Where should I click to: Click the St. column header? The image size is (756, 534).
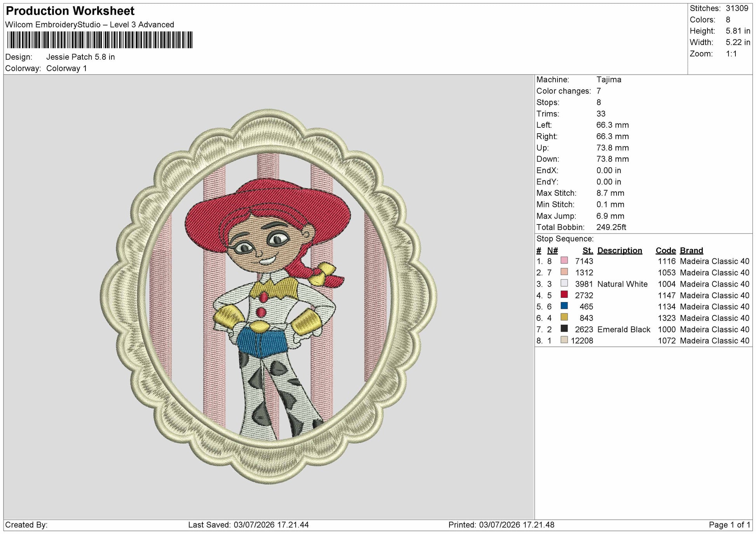pos(587,250)
